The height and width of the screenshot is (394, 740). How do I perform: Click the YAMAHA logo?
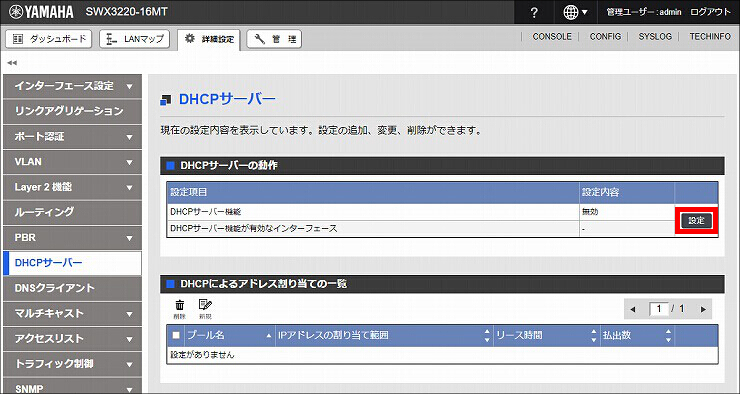(x=42, y=12)
